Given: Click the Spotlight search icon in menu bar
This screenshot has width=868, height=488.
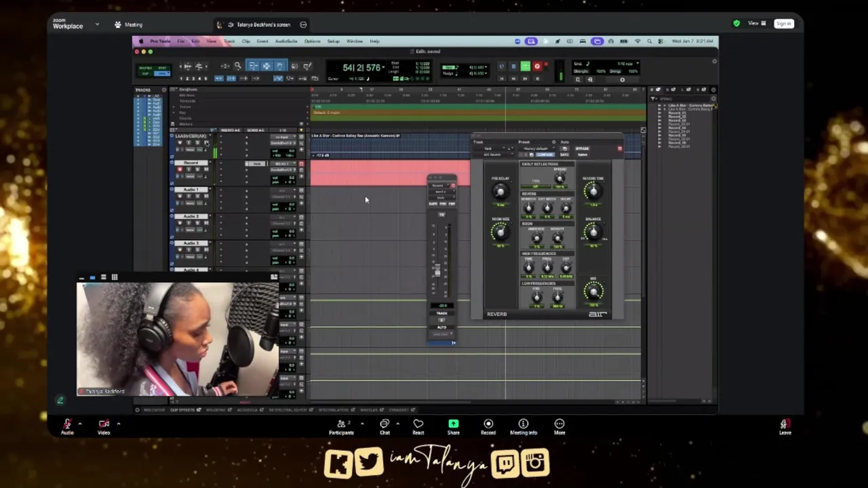Looking at the screenshot, I should coord(649,41).
